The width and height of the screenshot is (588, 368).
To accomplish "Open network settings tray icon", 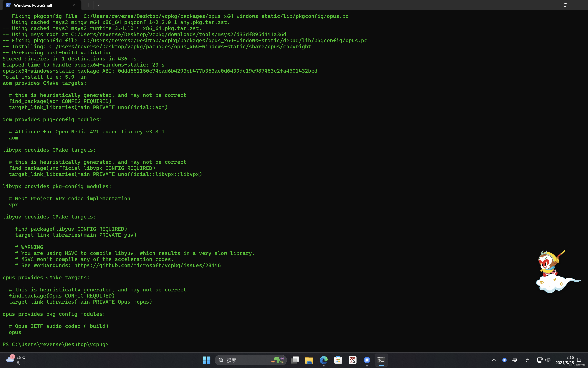I will (540, 360).
